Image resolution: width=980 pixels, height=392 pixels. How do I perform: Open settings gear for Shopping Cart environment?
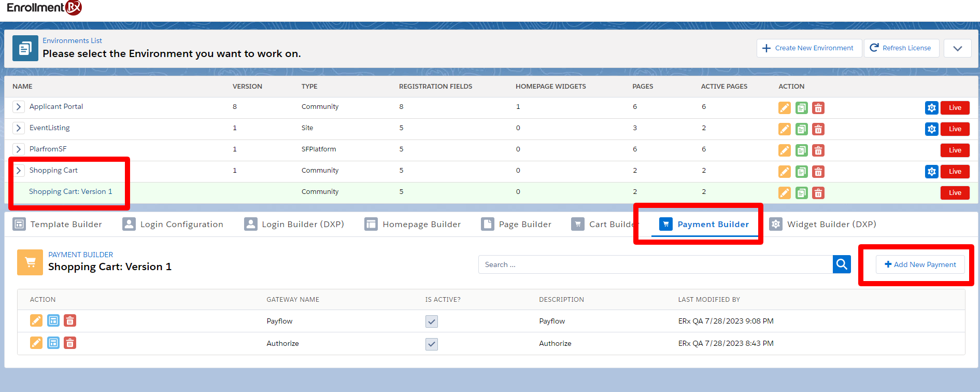pyautogui.click(x=931, y=172)
